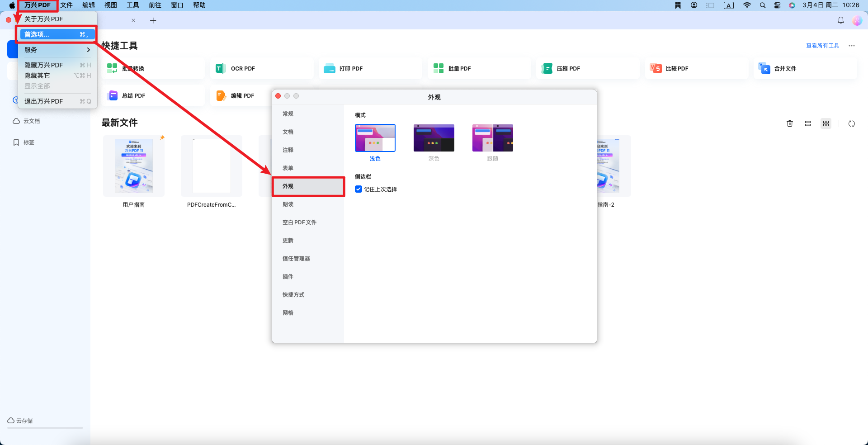Switch recent files to list view
Viewport: 868px width, 445px height.
808,123
